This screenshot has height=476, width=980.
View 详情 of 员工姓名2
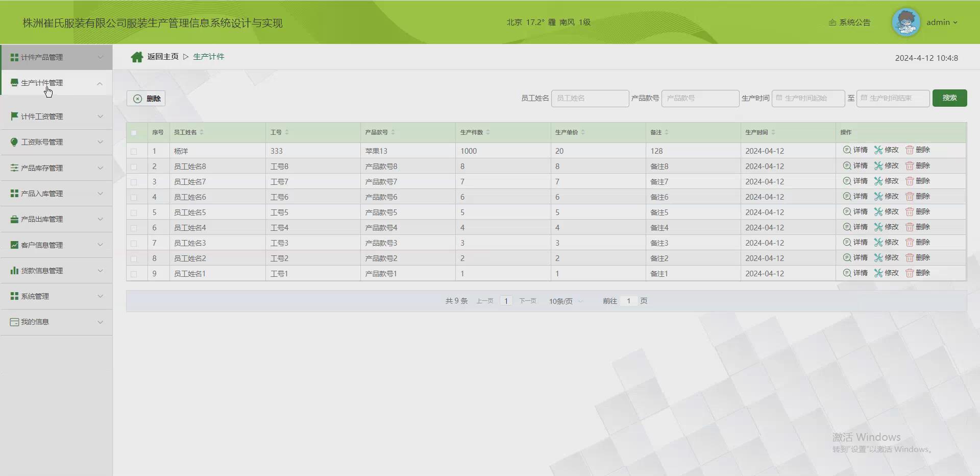855,257
